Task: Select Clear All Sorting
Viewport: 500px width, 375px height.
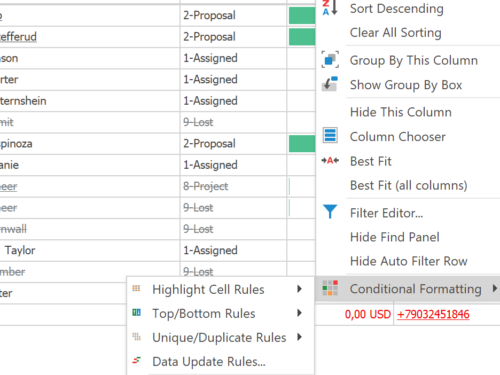Action: [396, 33]
